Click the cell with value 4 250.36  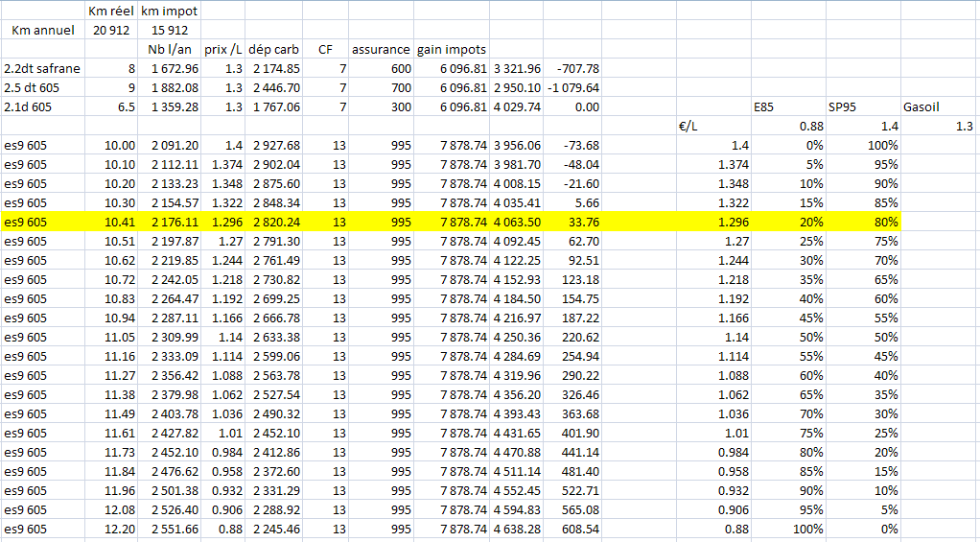click(516, 338)
